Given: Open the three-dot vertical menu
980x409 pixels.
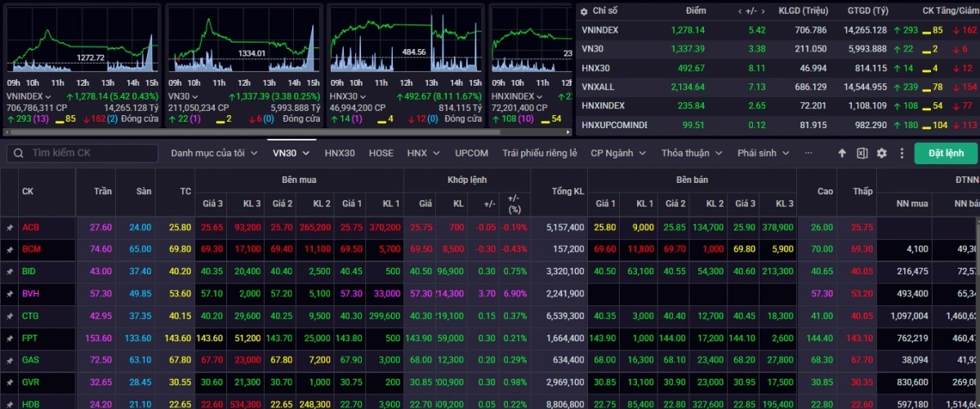Looking at the screenshot, I should 902,153.
